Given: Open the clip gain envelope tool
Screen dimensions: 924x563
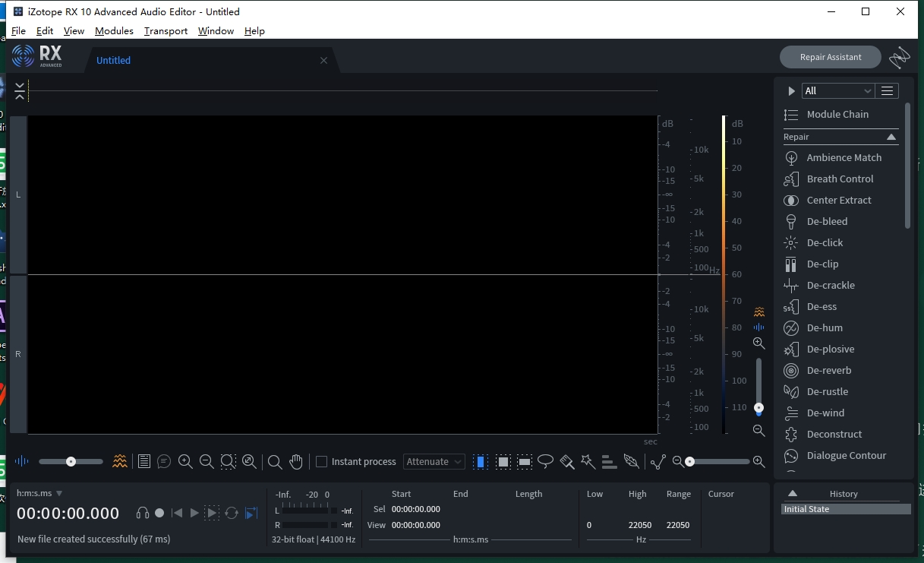Looking at the screenshot, I should [658, 461].
